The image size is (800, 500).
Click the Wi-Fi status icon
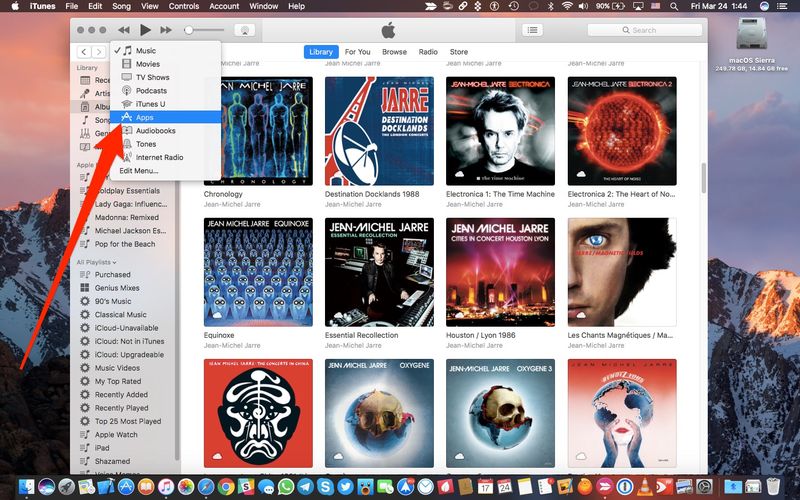pyautogui.click(x=567, y=6)
